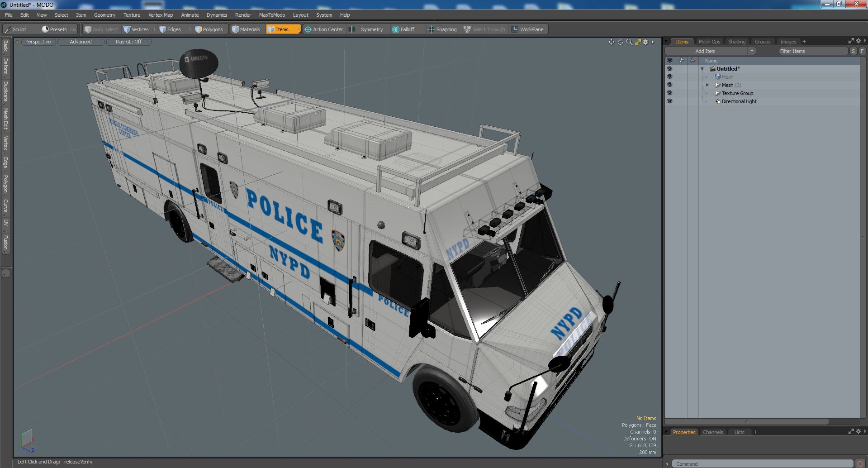Click the viewport move/pan icon
This screenshot has height=468, width=868.
[x=611, y=42]
